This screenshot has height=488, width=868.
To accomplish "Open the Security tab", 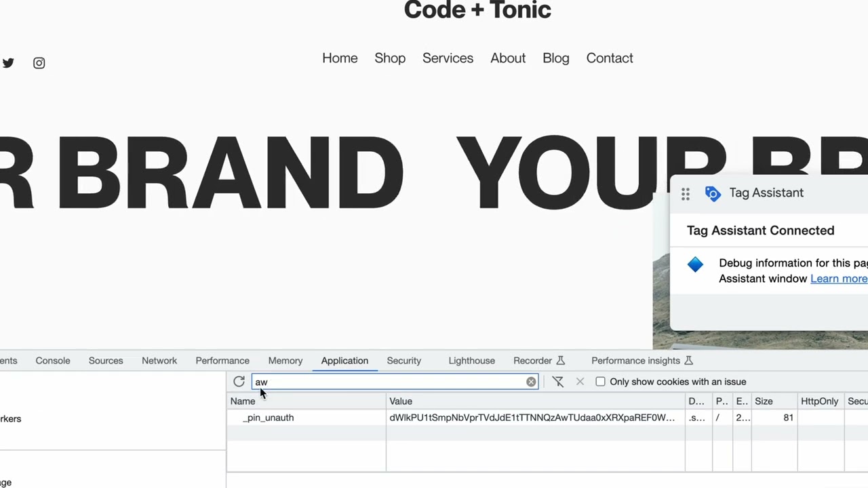I will 404,361.
